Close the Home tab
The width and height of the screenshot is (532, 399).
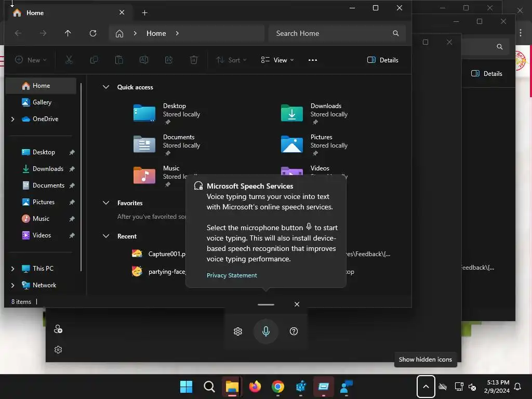(122, 12)
